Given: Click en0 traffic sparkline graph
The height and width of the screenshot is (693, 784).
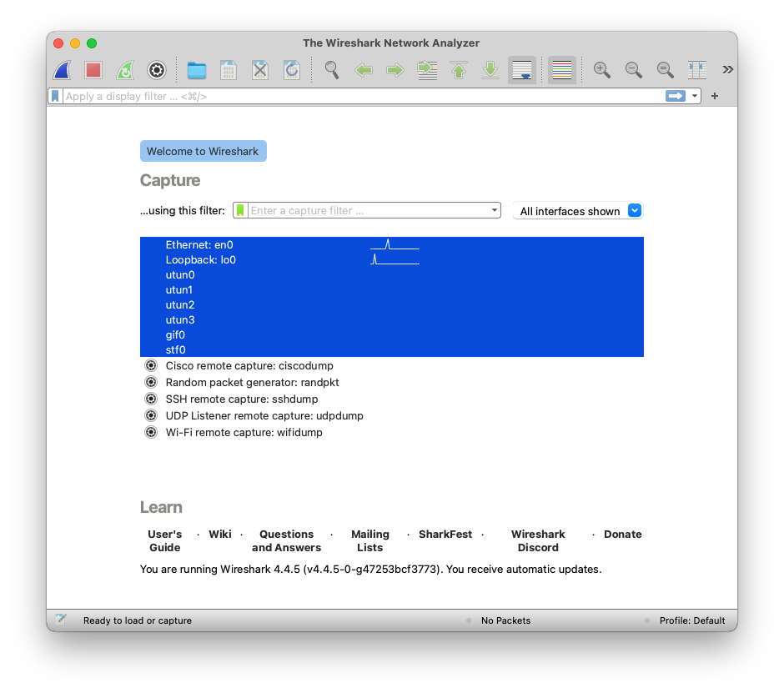Looking at the screenshot, I should (395, 244).
